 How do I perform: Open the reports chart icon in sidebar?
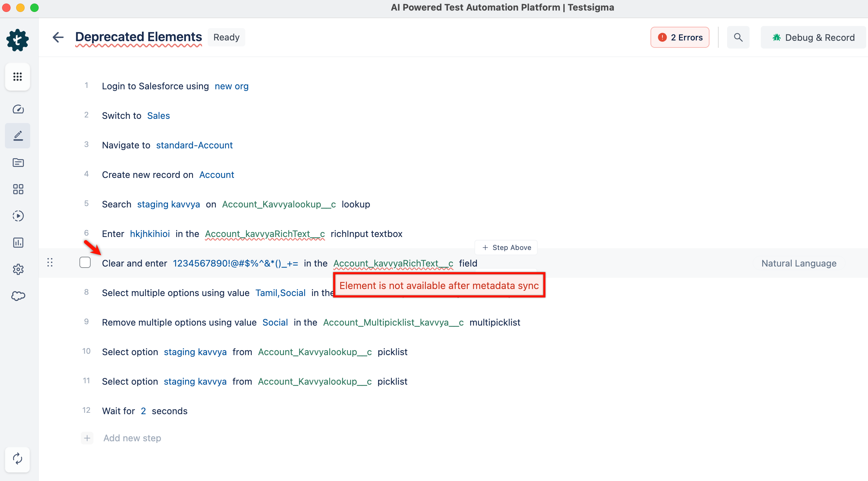18,243
